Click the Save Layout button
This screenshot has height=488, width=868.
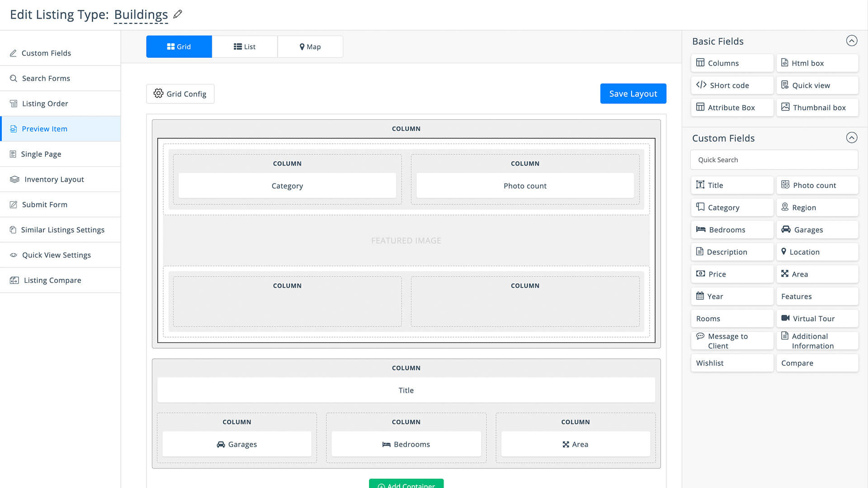click(633, 94)
